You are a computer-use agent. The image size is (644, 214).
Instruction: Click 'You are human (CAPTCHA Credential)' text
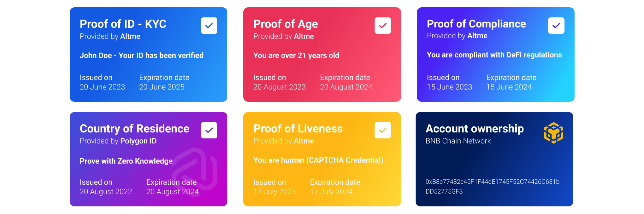tap(318, 160)
